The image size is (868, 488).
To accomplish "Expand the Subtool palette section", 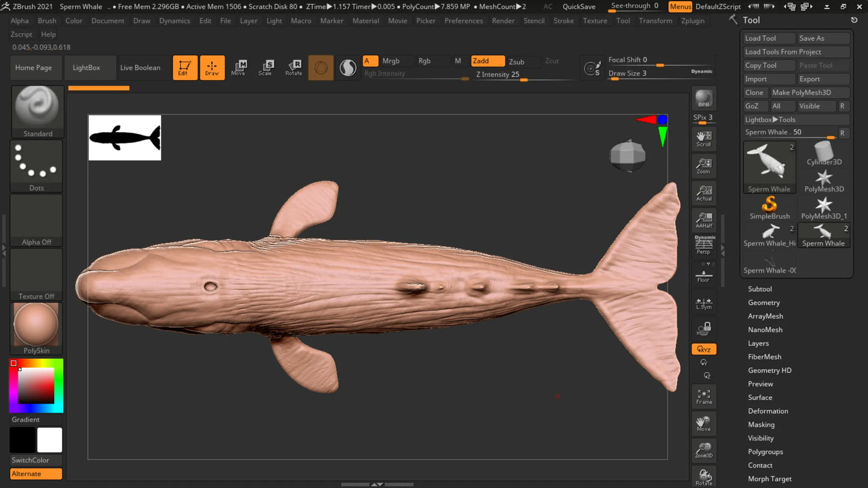I will pyautogui.click(x=759, y=289).
